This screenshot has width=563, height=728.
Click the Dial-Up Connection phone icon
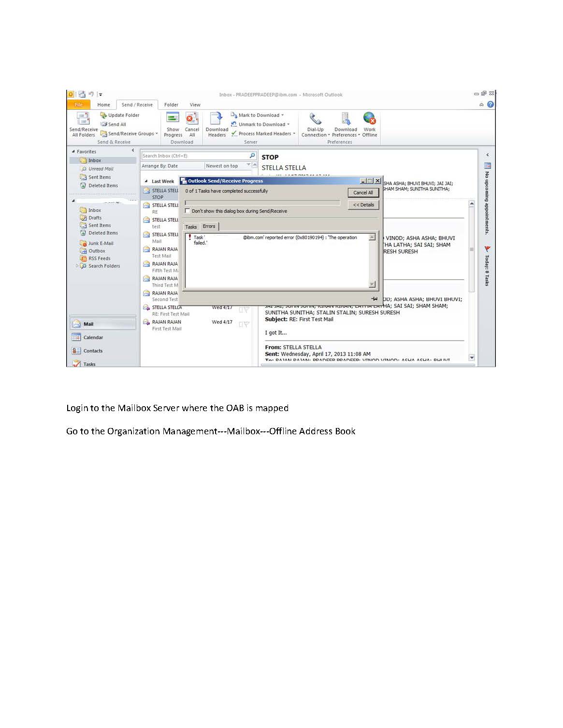click(316, 118)
